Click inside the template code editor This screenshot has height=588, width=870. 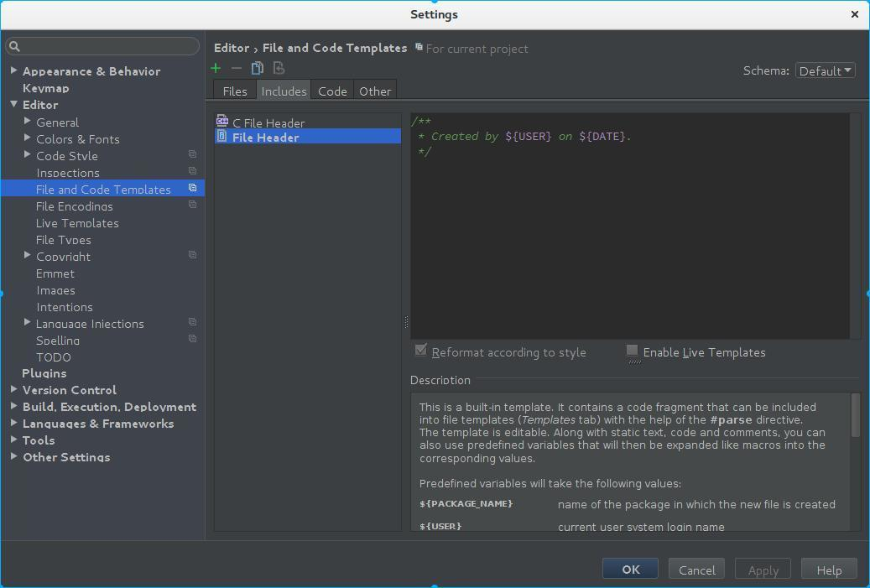click(630, 226)
